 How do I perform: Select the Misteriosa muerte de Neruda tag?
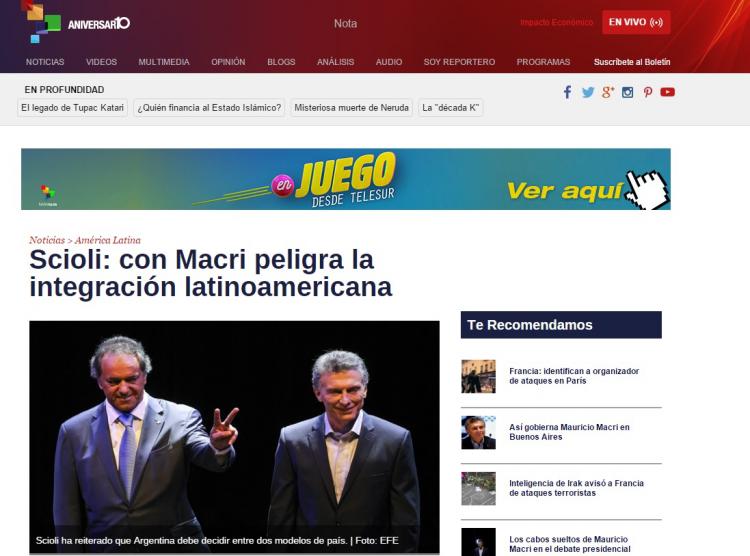tap(352, 108)
